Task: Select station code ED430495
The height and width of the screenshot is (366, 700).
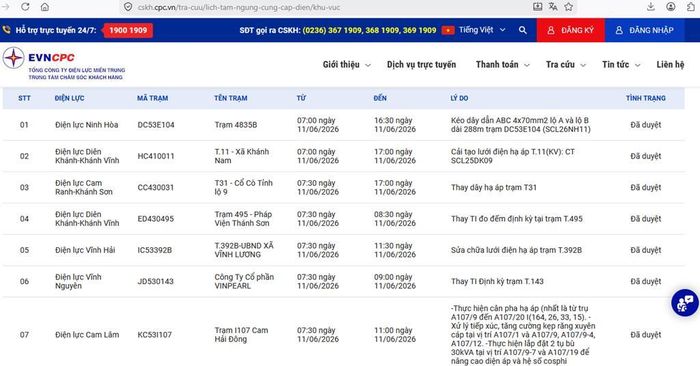Action: [156, 219]
